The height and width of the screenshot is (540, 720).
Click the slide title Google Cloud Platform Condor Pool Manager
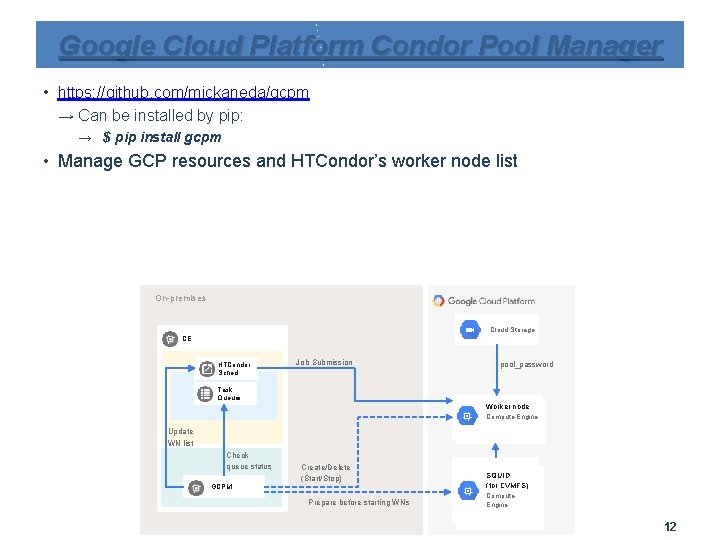(360, 46)
